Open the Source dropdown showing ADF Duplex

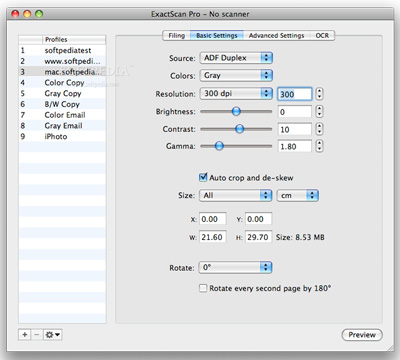click(x=236, y=58)
